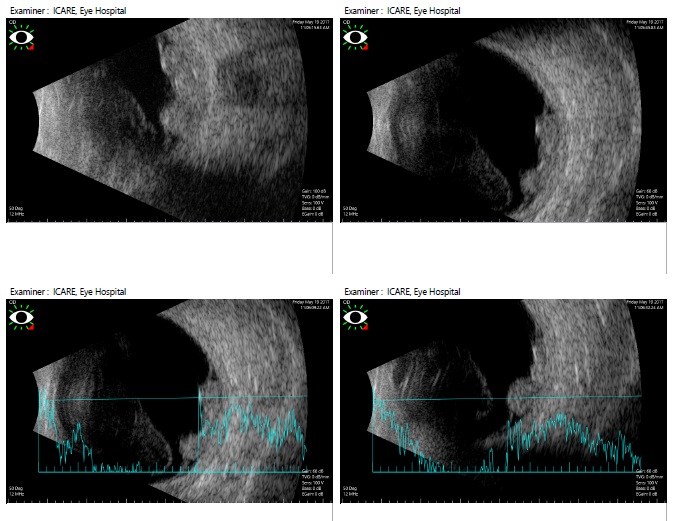
Task: Click the eye orientation icon in bottom-left scan
Action: [20, 319]
